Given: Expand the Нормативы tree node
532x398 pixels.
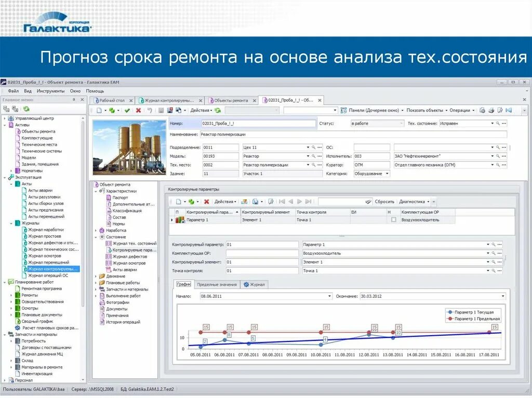Looking at the screenshot, I should tap(11, 171).
